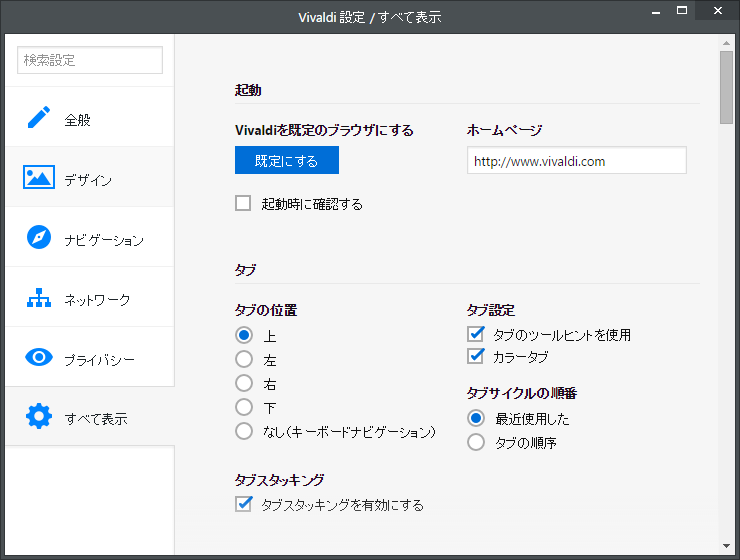The width and height of the screenshot is (740, 560).
Task: Click the 既定にする button
Action: (x=286, y=160)
